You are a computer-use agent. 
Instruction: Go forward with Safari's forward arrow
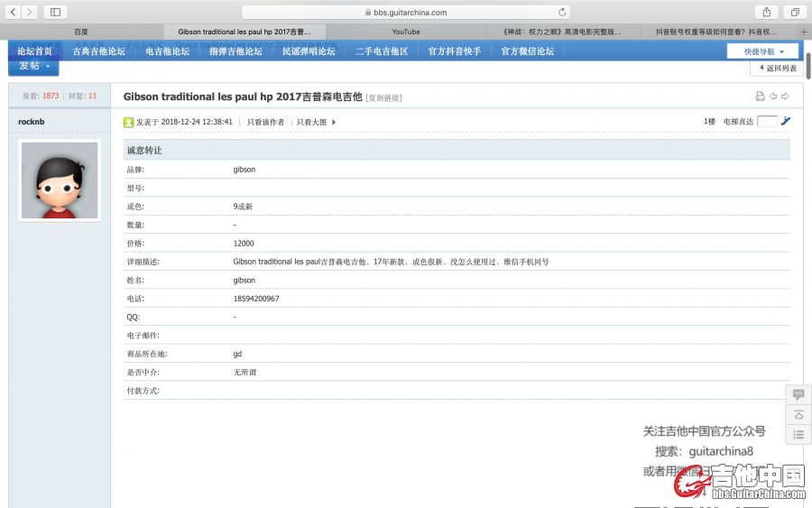point(30,12)
